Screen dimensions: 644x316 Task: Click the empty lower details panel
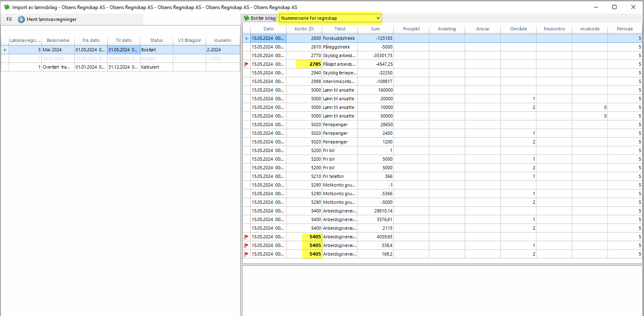point(442,291)
